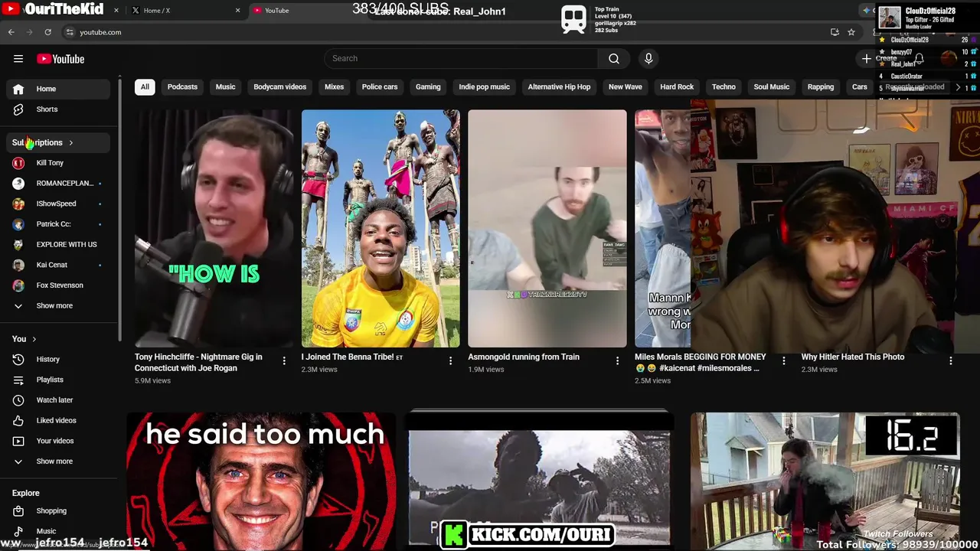Open the History icon in sidebar
The height and width of the screenshot is (551, 980).
(x=18, y=359)
